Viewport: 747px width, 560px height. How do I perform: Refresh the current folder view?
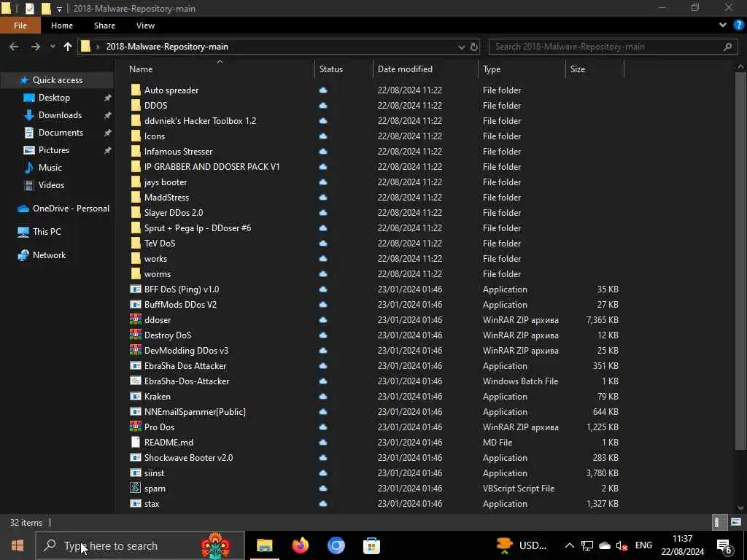[474, 47]
